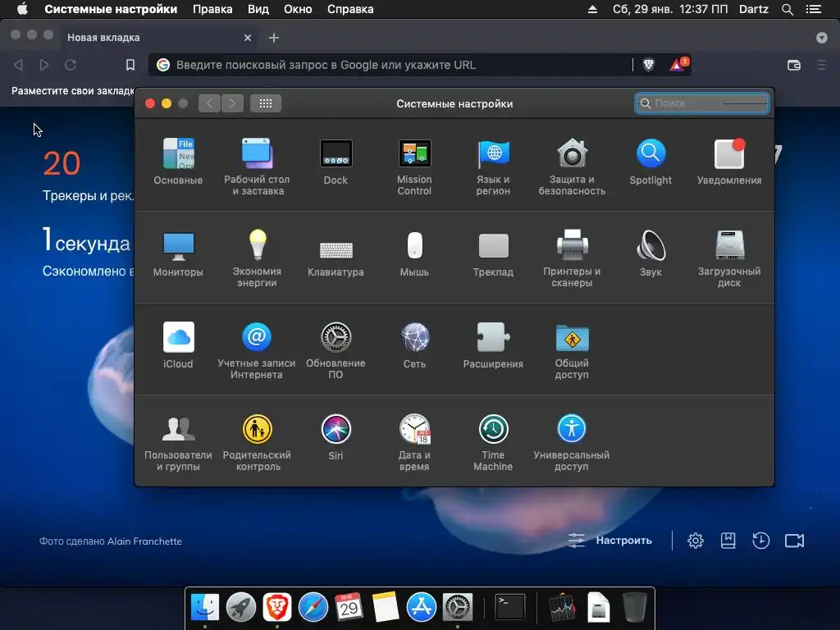Reload the browser page

click(71, 65)
